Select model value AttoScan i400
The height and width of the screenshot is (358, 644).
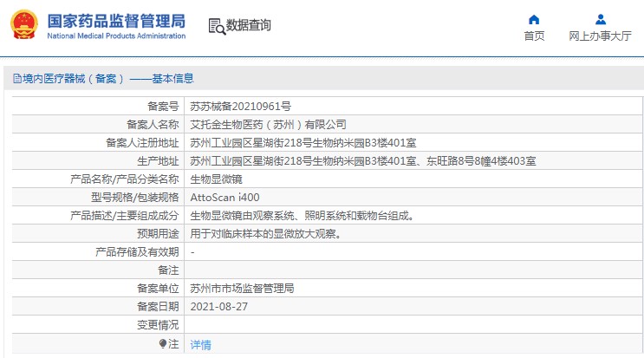pos(224,198)
